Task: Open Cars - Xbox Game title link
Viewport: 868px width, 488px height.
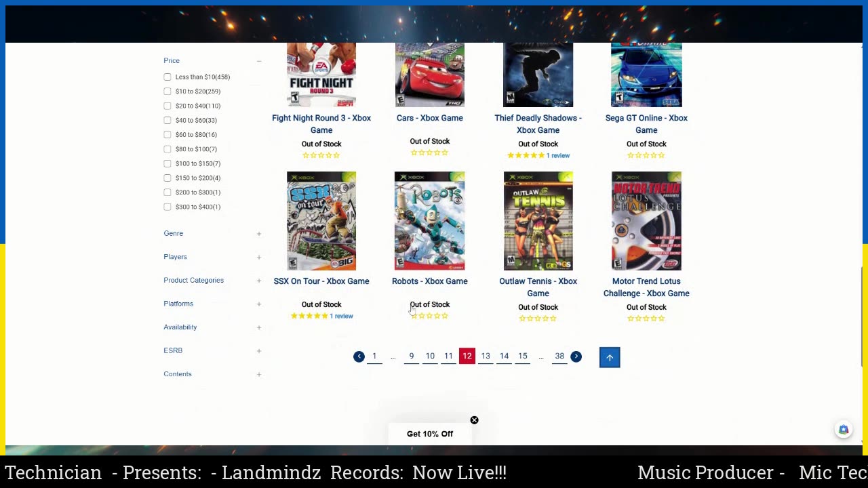Action: 430,118
